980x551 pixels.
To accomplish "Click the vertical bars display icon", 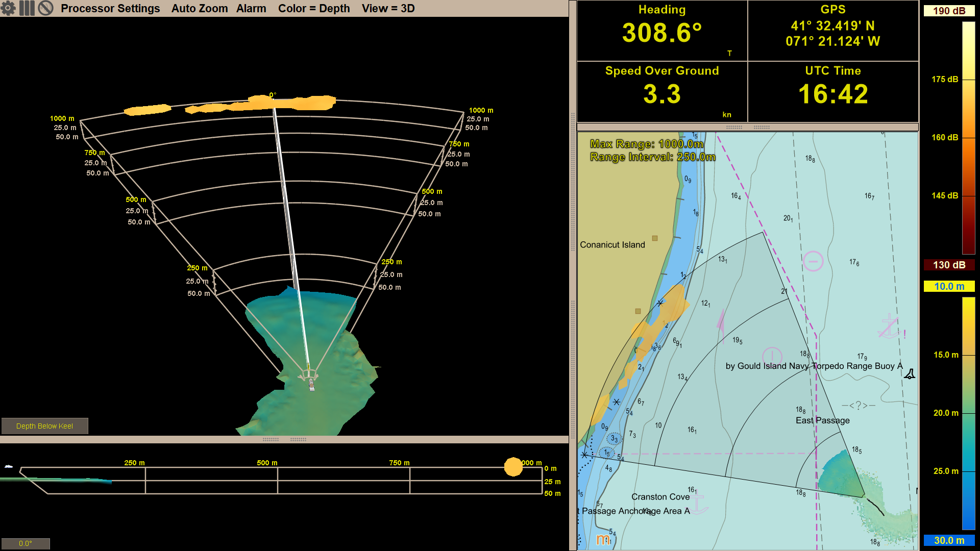I will (27, 8).
